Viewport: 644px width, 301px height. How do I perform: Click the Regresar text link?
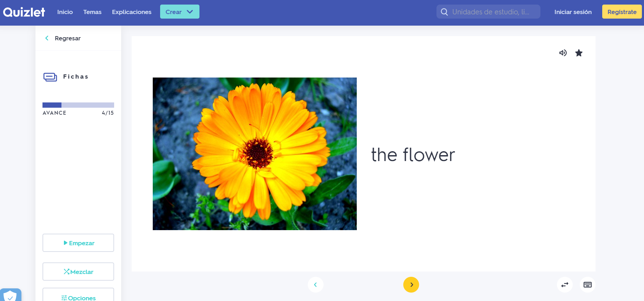point(68,38)
